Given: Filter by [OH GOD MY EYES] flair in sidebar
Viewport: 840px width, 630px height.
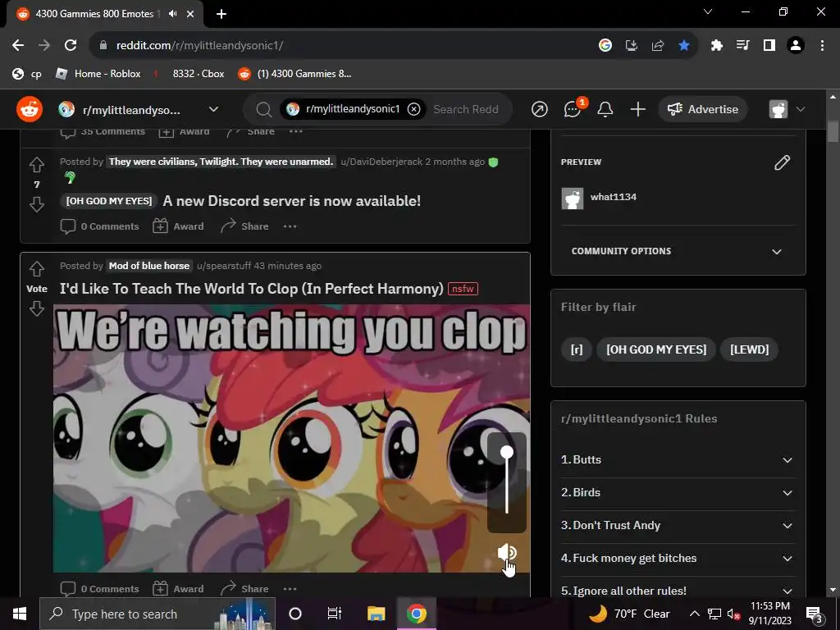Looking at the screenshot, I should (x=656, y=349).
